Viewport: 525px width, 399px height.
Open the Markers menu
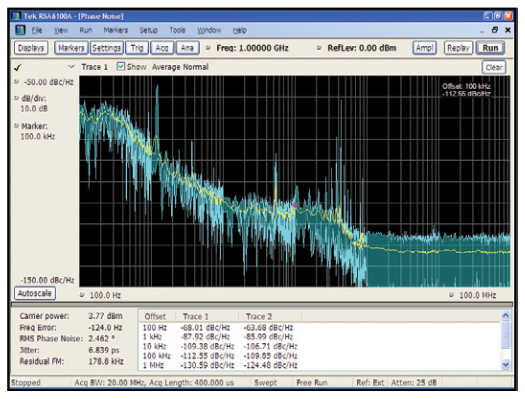click(x=116, y=30)
